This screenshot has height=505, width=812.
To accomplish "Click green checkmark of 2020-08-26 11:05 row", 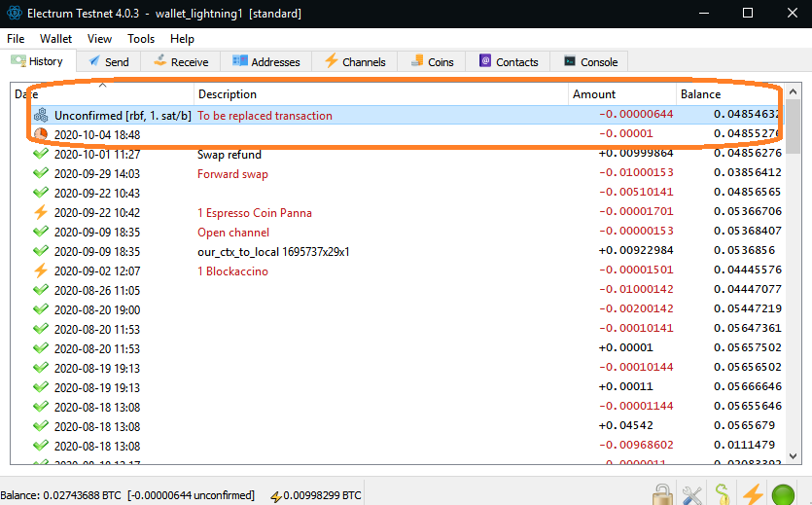I will [41, 290].
